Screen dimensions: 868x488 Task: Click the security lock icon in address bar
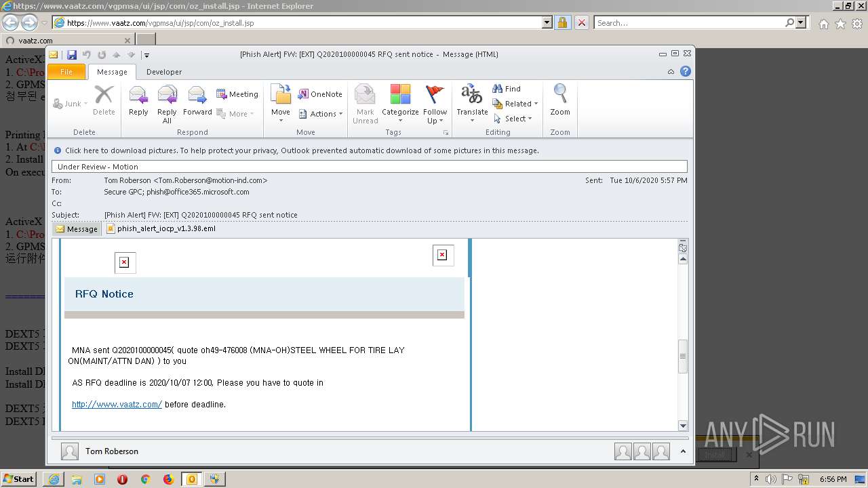pos(562,23)
